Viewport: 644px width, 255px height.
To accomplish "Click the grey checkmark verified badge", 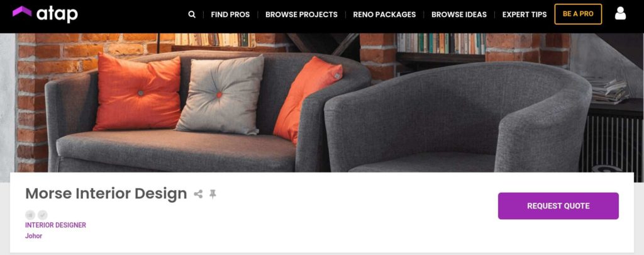I will (43, 215).
